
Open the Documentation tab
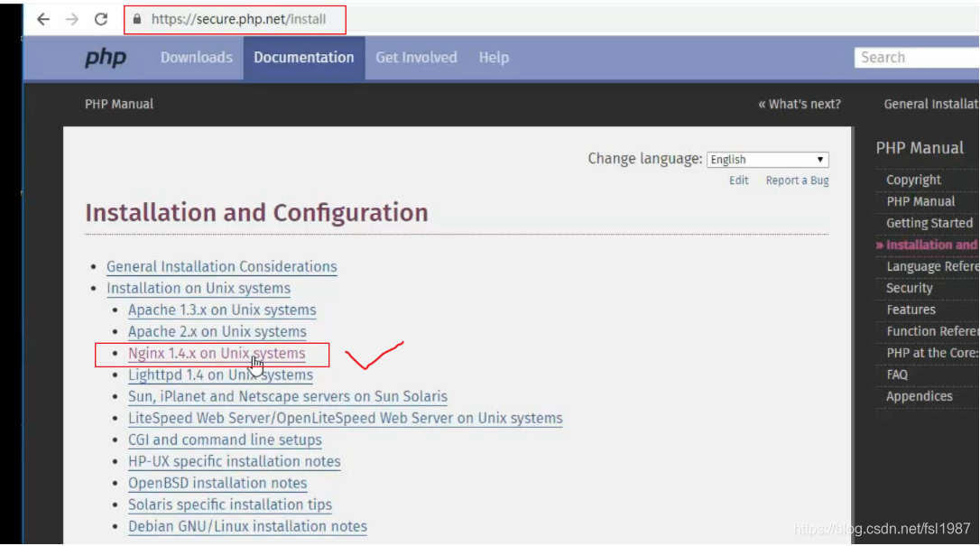[x=304, y=58]
